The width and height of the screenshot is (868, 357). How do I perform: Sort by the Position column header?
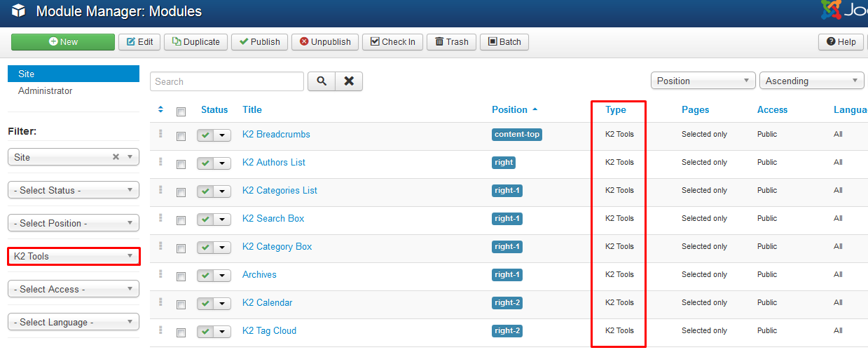coord(515,109)
